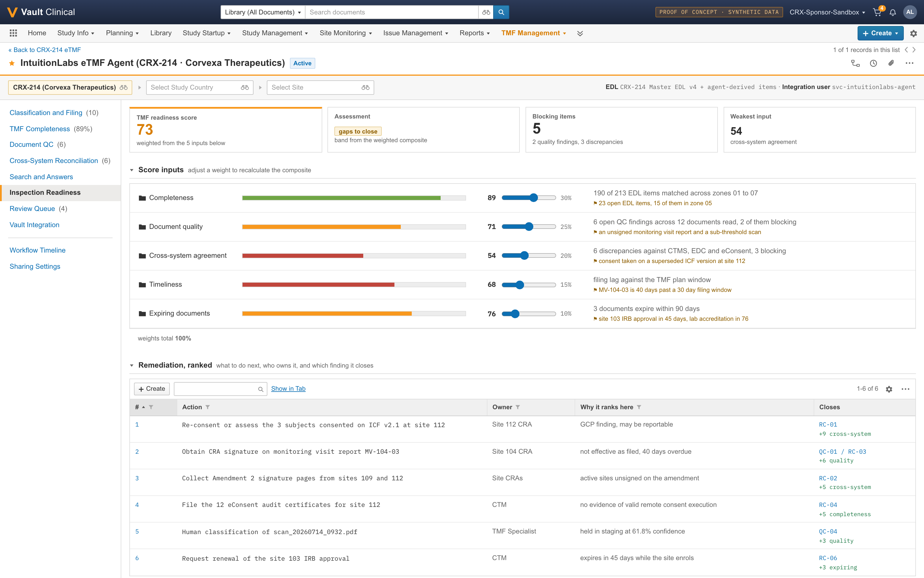
Task: Click the Select Site field
Action: click(x=320, y=88)
